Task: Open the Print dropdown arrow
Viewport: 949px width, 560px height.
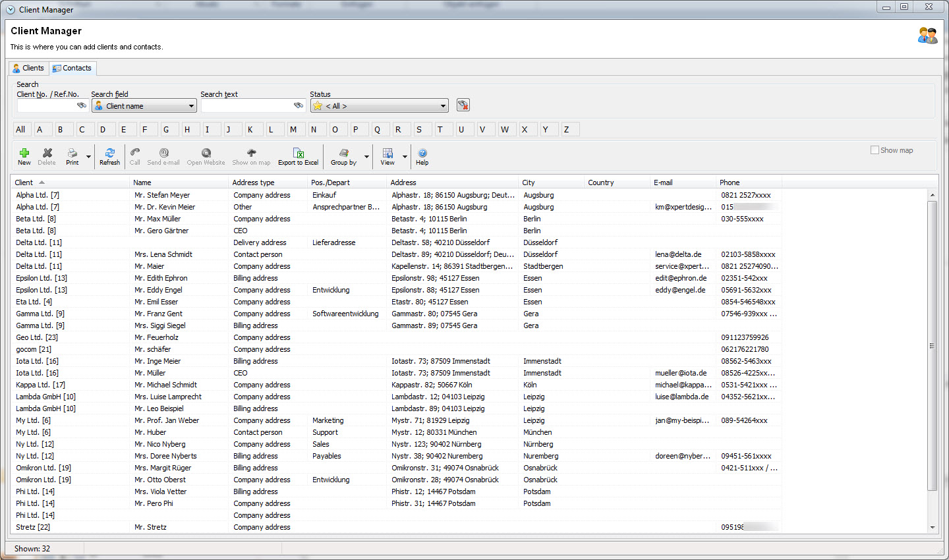Action: 88,157
